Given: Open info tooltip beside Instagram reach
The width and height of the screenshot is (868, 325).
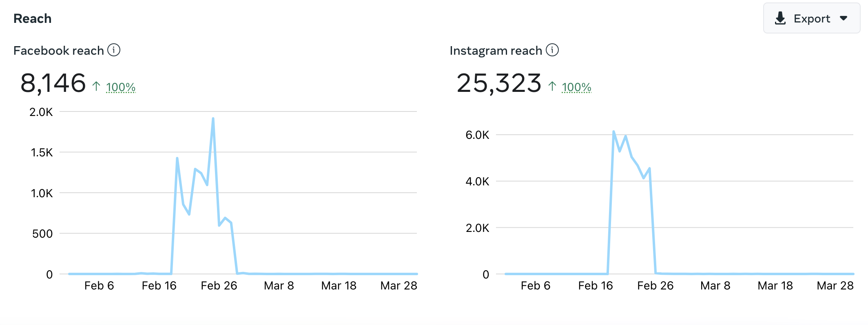Looking at the screenshot, I should (552, 50).
